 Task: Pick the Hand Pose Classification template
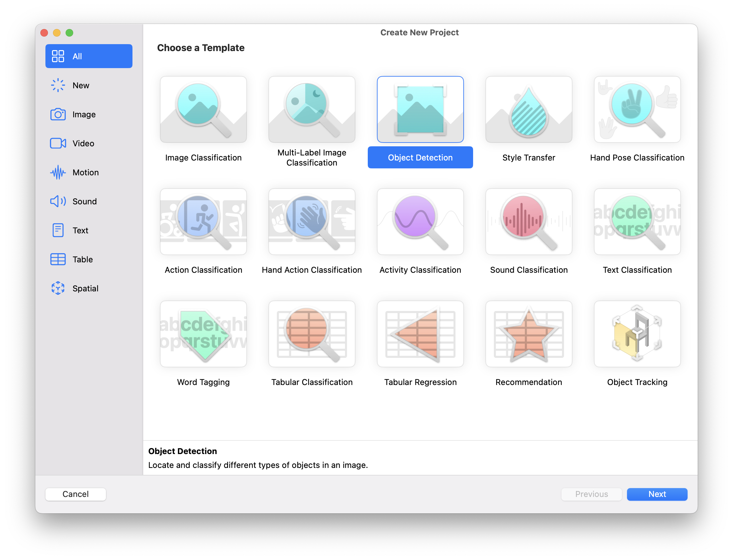point(637,109)
